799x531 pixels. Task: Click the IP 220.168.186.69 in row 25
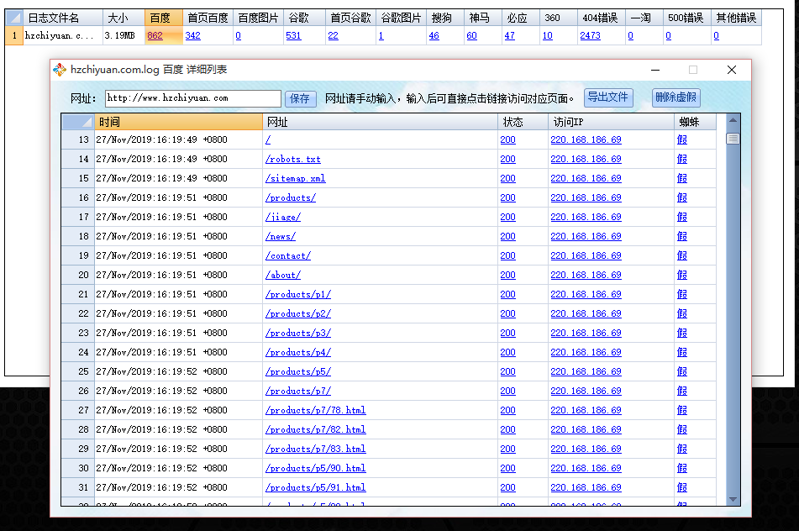click(x=586, y=371)
